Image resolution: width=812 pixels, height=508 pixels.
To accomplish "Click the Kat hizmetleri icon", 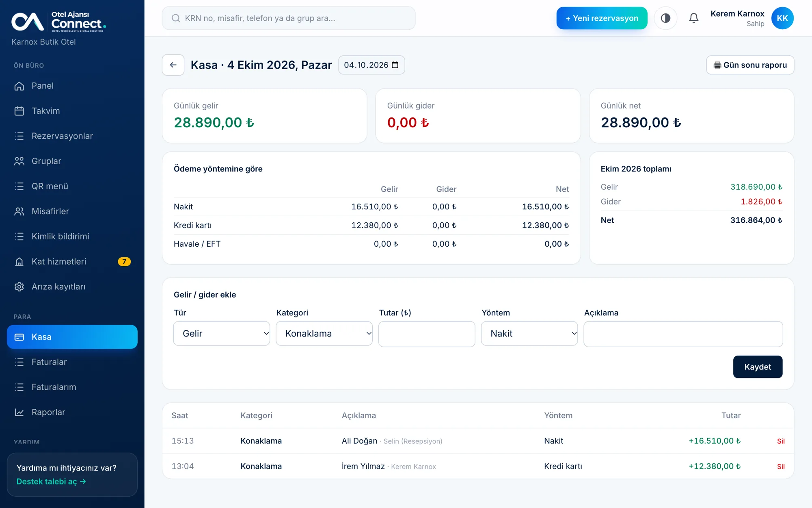I will click(x=19, y=262).
